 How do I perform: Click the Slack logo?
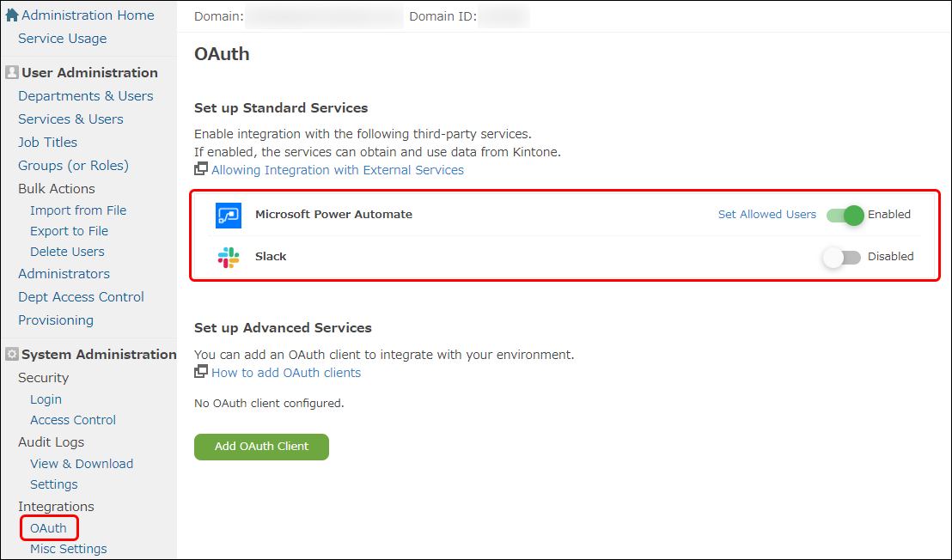228,256
